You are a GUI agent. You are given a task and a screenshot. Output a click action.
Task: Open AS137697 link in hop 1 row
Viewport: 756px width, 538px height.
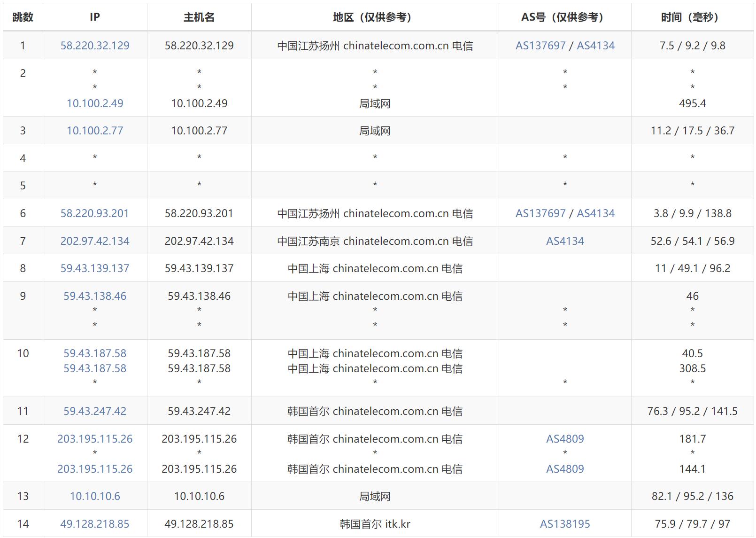(540, 46)
